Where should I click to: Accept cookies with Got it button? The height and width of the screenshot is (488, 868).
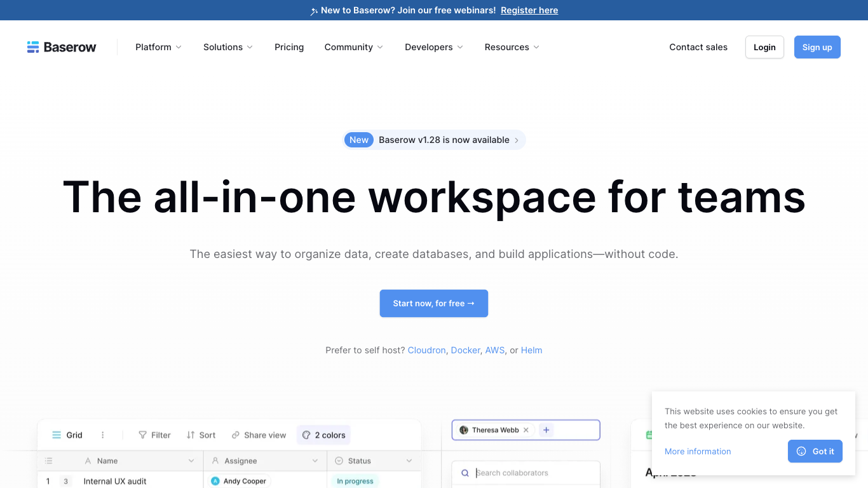(x=815, y=451)
